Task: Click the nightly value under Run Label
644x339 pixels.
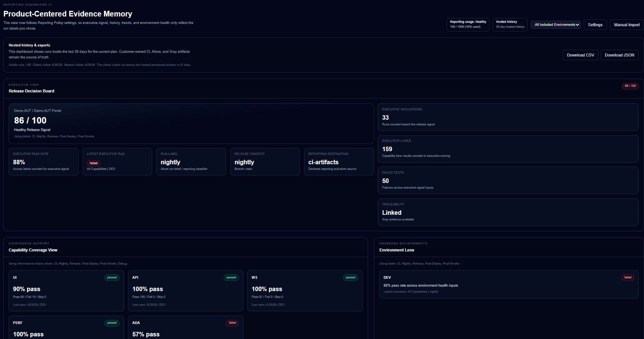Action: click(171, 162)
